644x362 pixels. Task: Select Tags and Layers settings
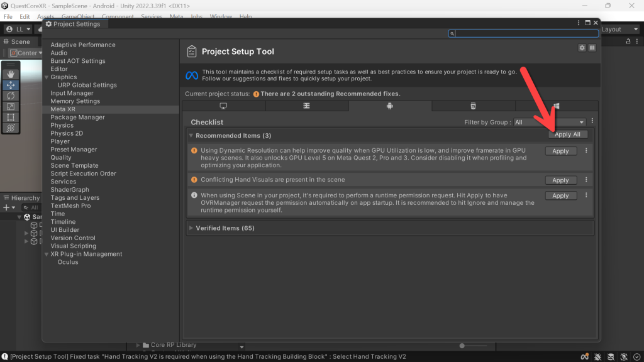75,198
